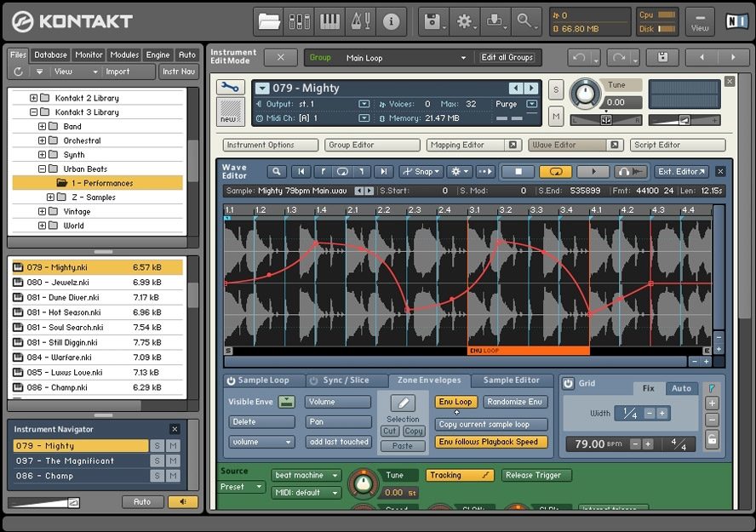Image resolution: width=756 pixels, height=532 pixels.
Task: Open the Wave Editor gear menu
Action: point(460,172)
